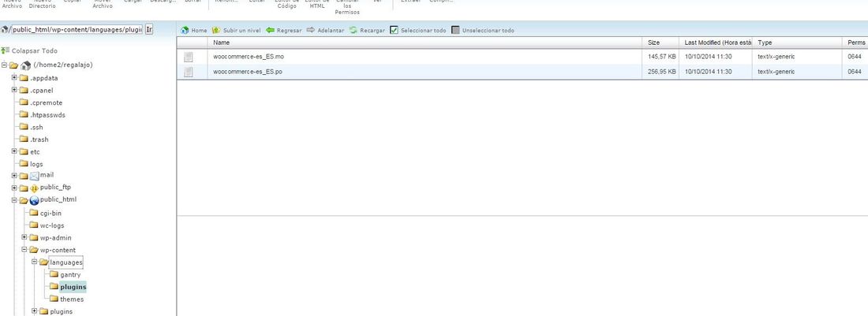The image size is (868, 316).
Task: Select the themes folder under languages
Action: [x=72, y=299]
